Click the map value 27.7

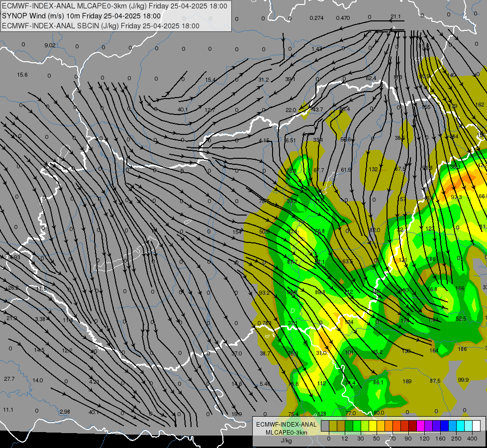tap(9, 379)
